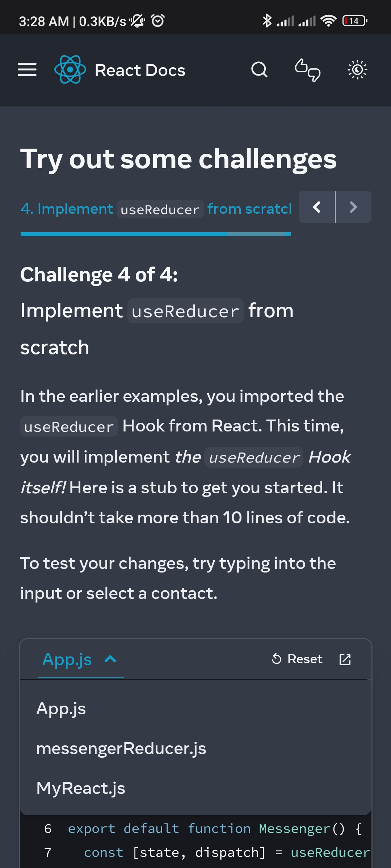Click the Reset button label
This screenshot has width=391, height=868.
(305, 659)
